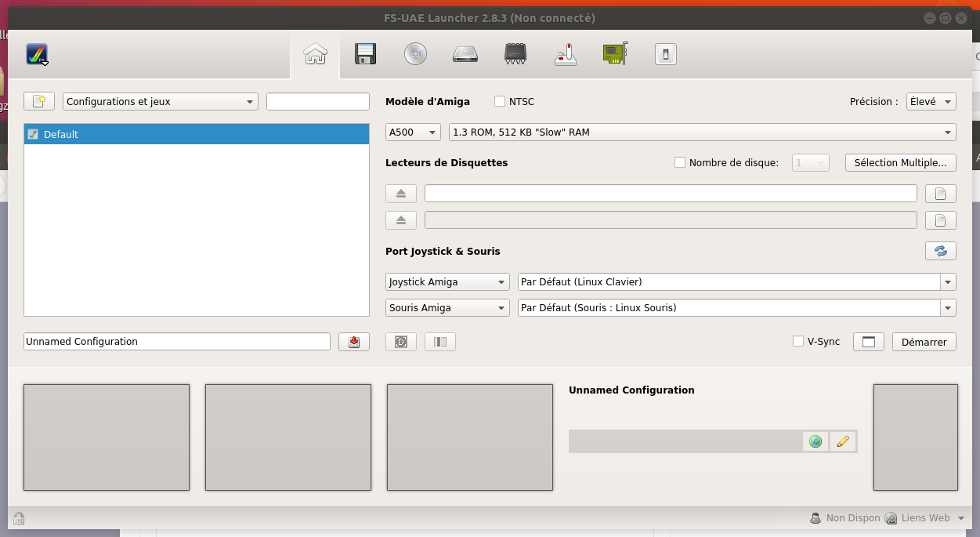Create a new configuration

39,102
